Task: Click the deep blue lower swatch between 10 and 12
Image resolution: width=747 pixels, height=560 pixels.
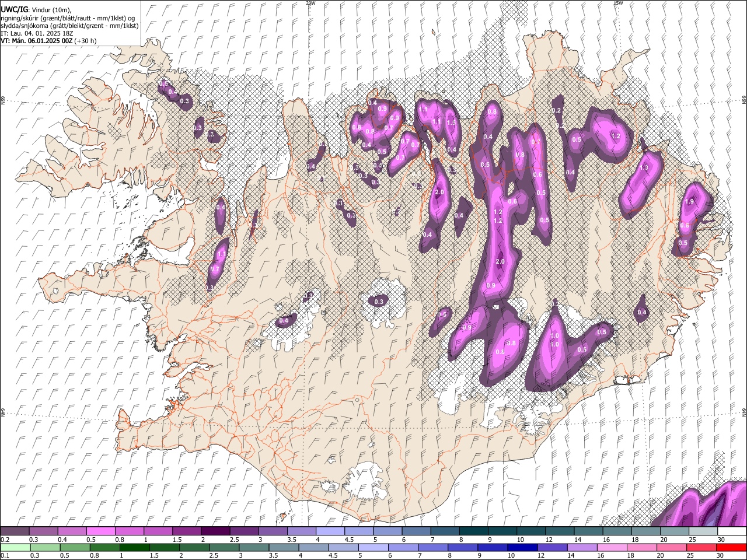Action: tap(522, 547)
